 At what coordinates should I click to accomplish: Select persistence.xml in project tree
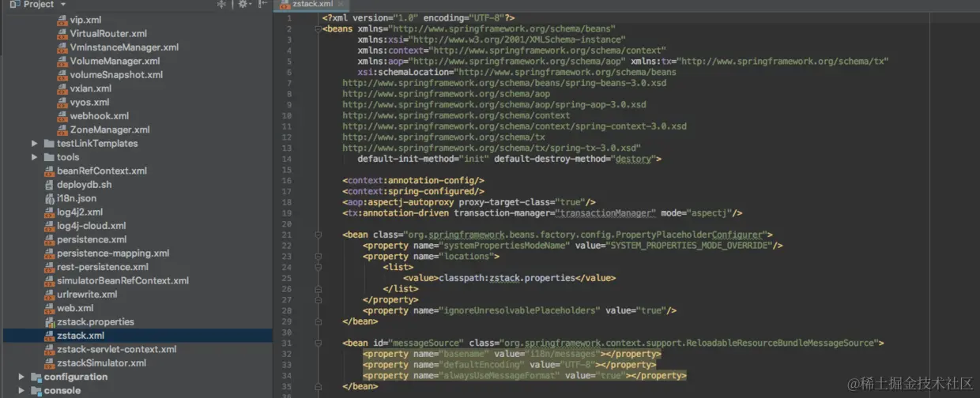click(92, 239)
